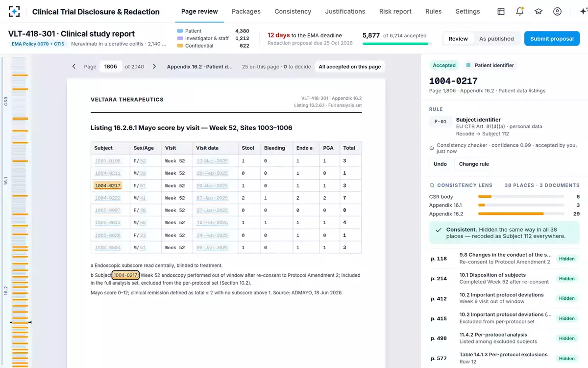Open the p. 577 Table 14.1.3 result
The width and height of the screenshot is (588, 368).
point(504,358)
